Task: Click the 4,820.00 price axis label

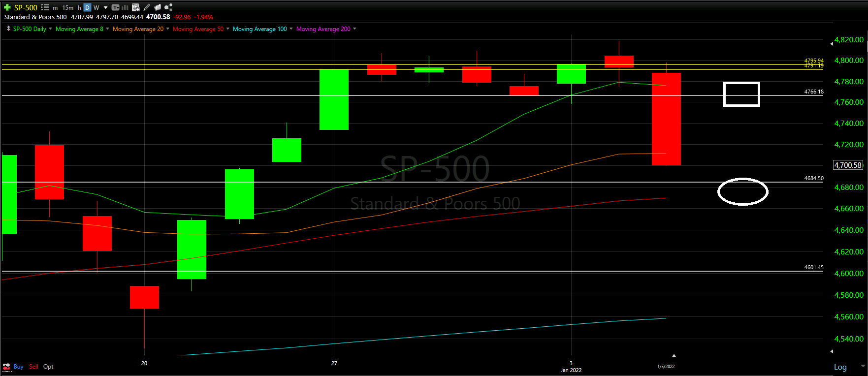Action: [849, 39]
